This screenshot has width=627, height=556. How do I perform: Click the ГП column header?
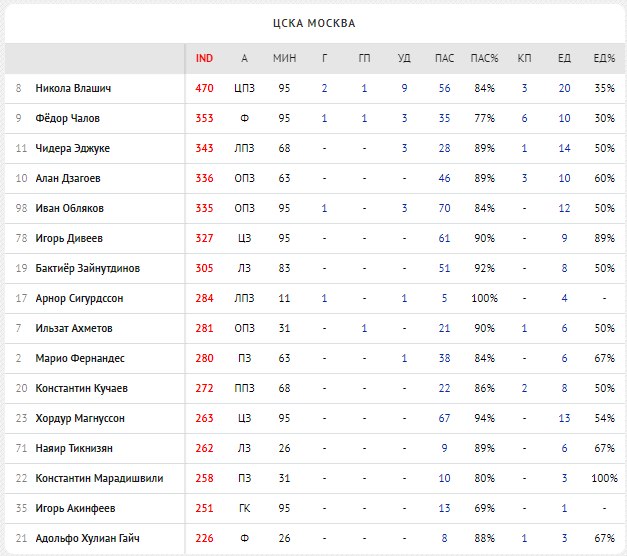(x=364, y=58)
